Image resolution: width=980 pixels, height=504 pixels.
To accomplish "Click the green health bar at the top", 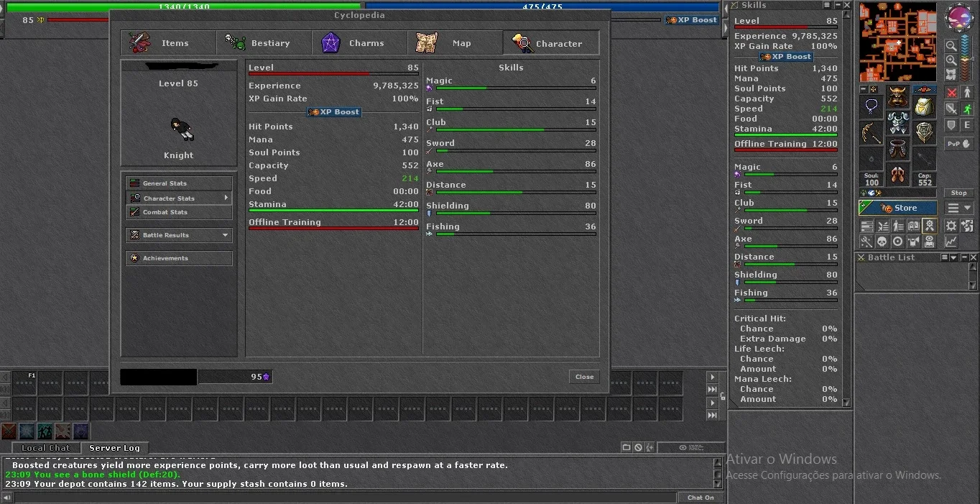I will tap(184, 6).
